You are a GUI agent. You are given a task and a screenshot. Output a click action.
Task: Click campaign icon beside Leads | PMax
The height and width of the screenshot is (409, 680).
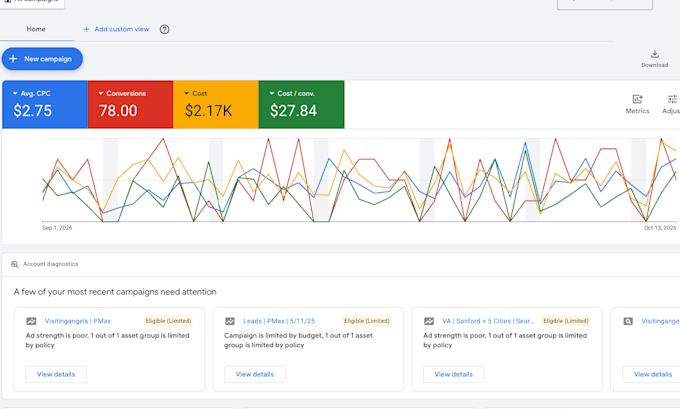click(230, 321)
